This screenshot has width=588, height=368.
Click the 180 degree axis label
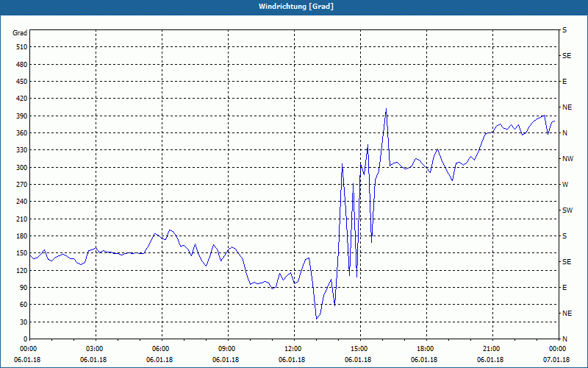pyautogui.click(x=22, y=236)
